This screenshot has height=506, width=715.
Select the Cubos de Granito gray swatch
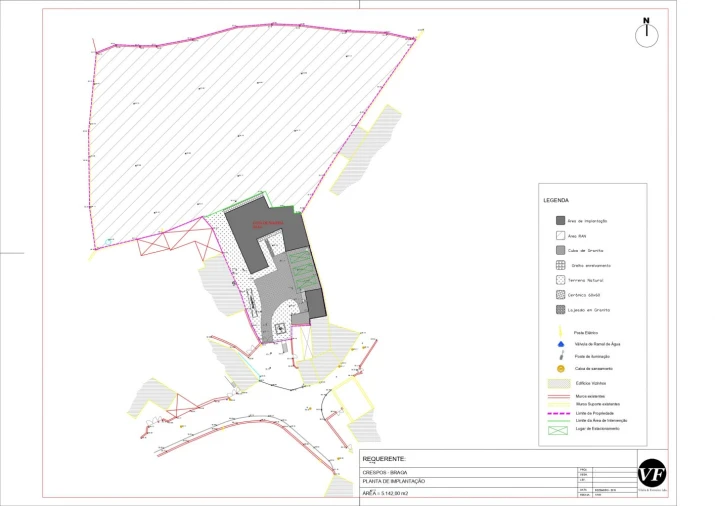(x=561, y=250)
